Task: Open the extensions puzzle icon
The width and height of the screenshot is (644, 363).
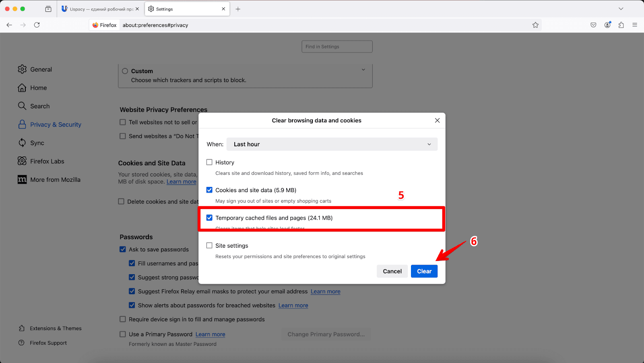Action: pyautogui.click(x=621, y=25)
